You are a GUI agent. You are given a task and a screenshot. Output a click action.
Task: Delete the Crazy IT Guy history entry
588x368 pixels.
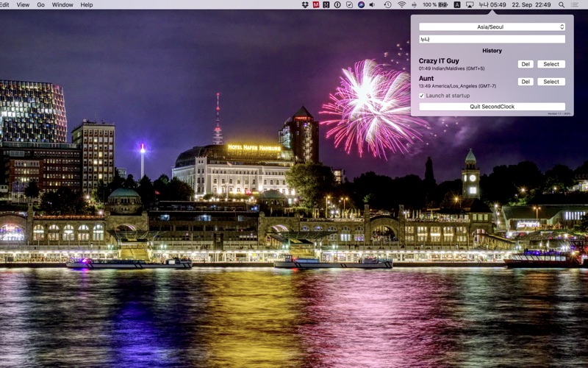pos(526,64)
